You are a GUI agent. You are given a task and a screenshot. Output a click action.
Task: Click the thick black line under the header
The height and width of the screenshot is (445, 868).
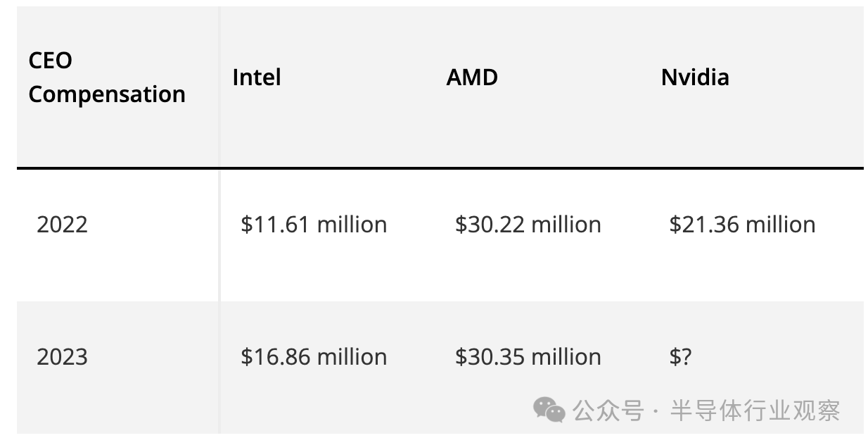(440, 168)
